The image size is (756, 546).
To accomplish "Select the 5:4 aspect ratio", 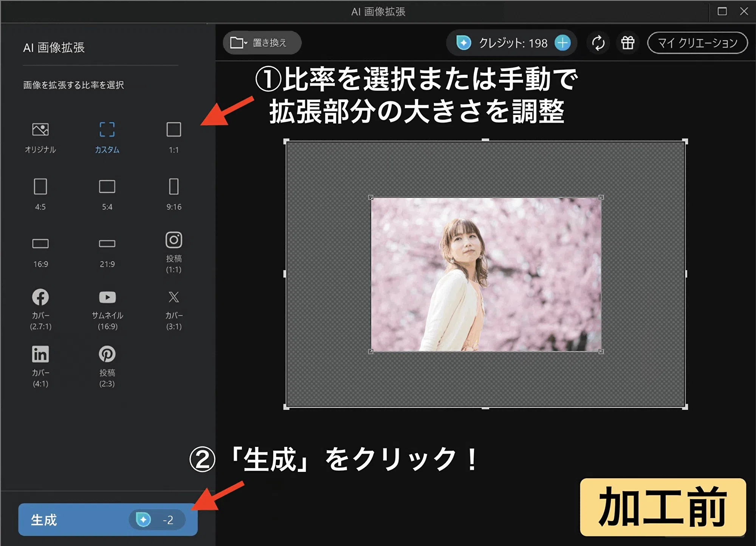I will [x=107, y=193].
